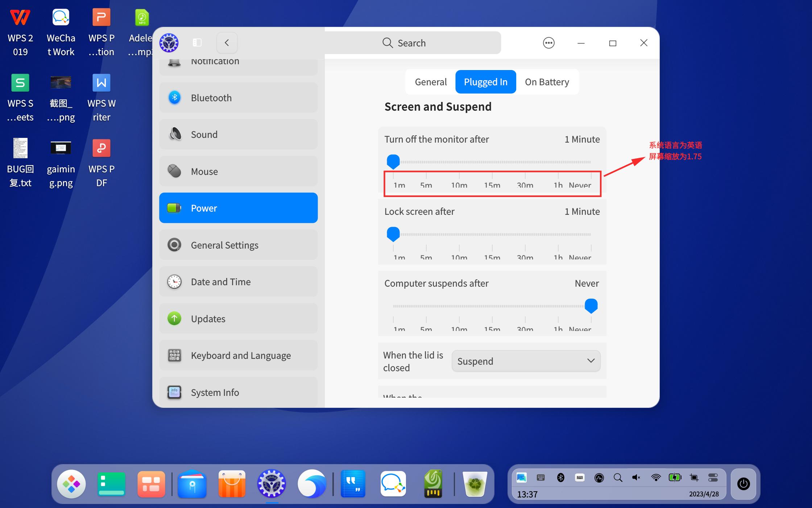Switch to the On Battery tab
The width and height of the screenshot is (812, 508).
547,82
